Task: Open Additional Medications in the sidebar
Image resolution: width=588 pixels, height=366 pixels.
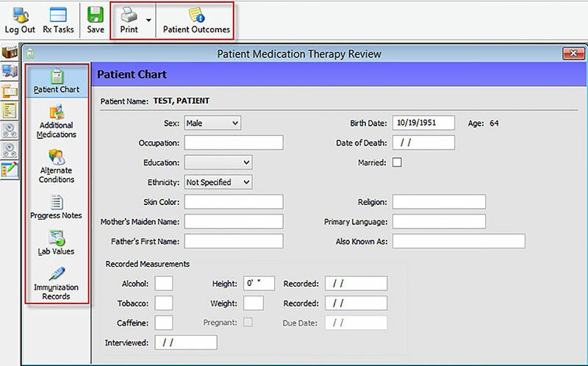Action: click(57, 121)
